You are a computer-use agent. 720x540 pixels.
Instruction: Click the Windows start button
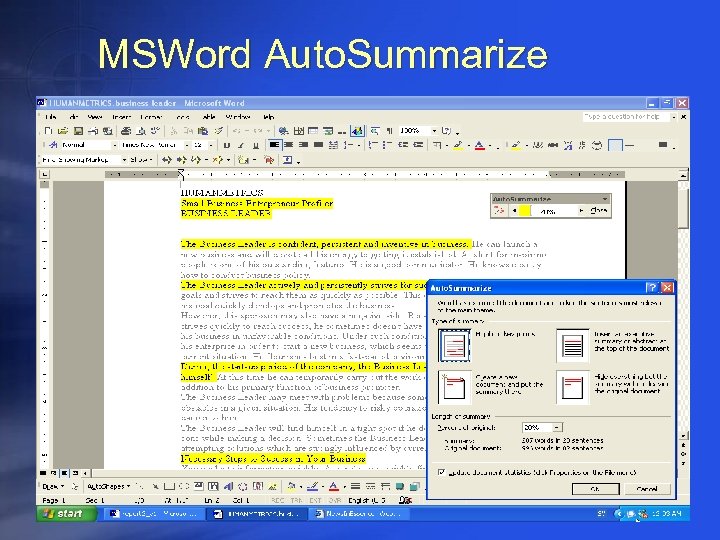(67, 513)
